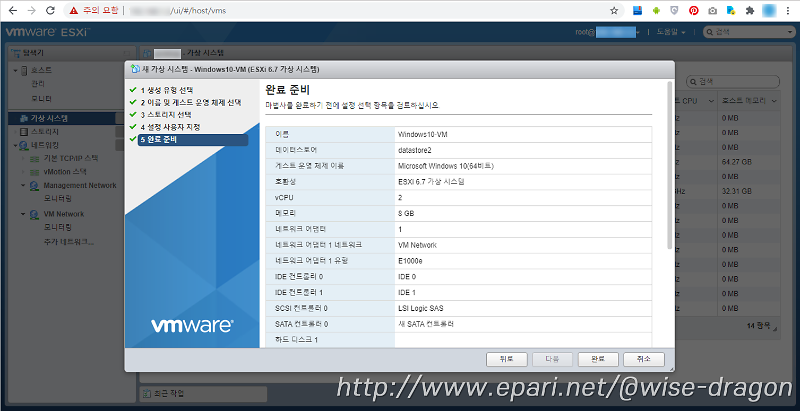
Task: Click 완료 to finish the wizard
Action: click(x=598, y=359)
